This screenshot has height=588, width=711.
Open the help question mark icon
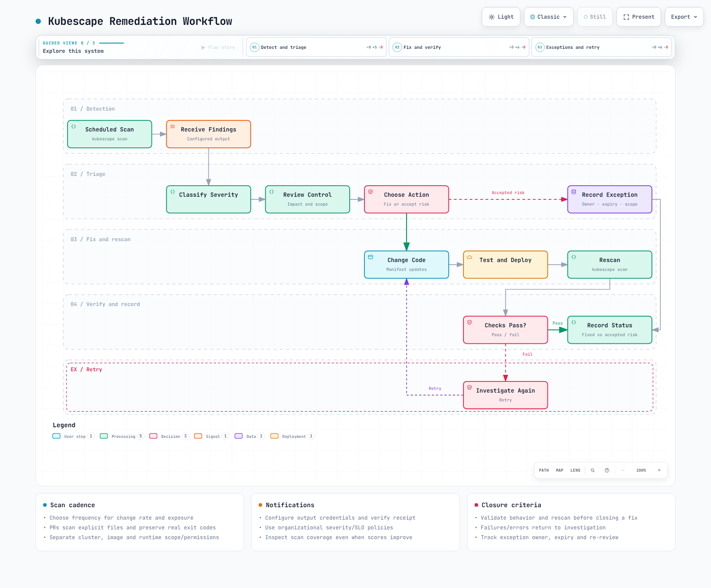click(x=607, y=470)
